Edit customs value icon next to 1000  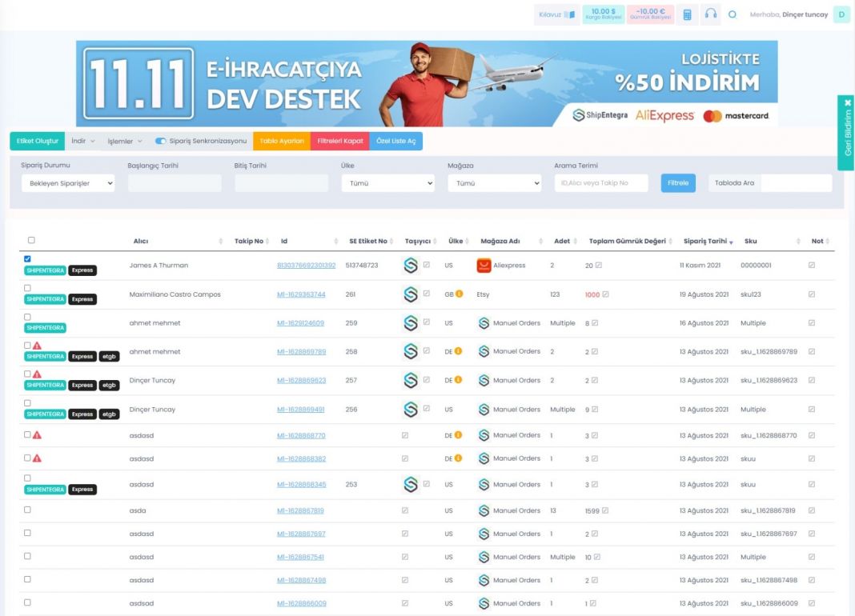pyautogui.click(x=605, y=294)
